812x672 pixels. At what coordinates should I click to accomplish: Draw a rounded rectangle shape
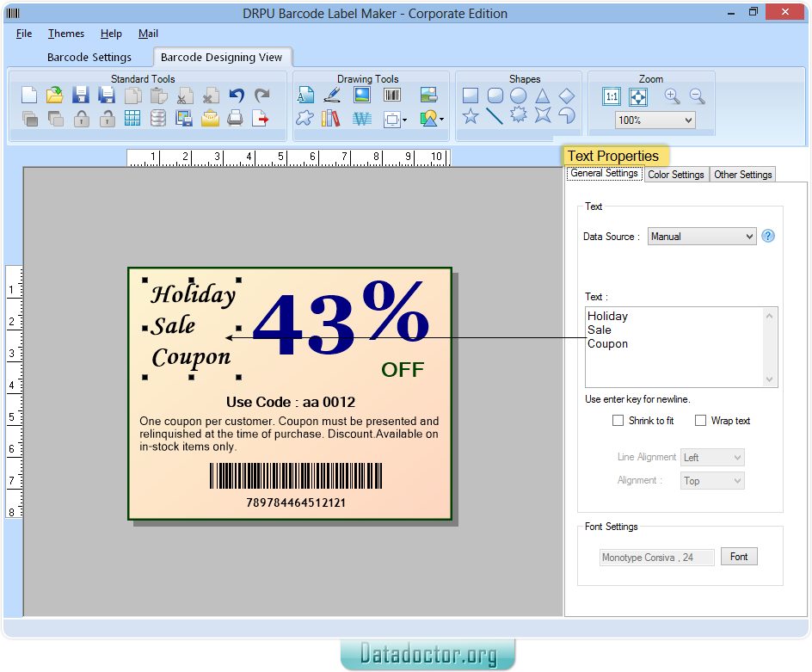tap(495, 96)
